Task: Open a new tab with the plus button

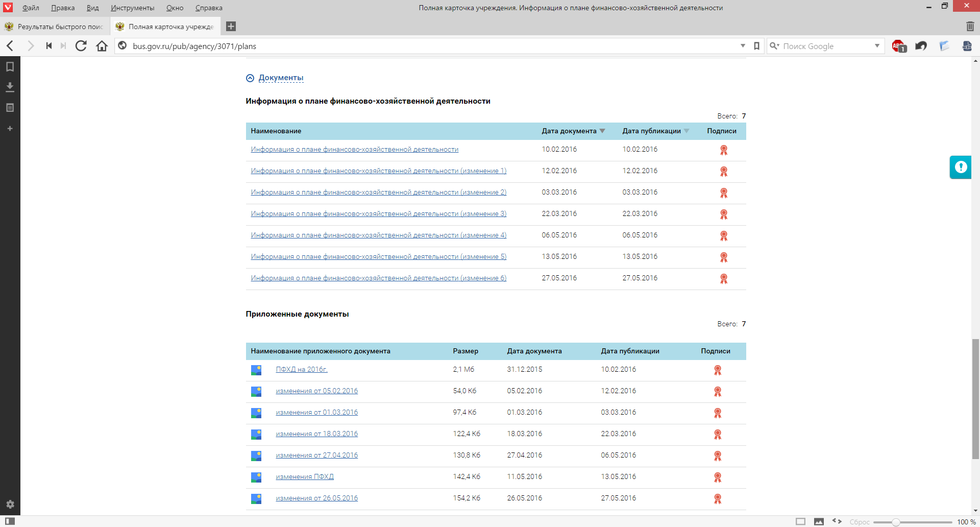Action: (x=231, y=27)
